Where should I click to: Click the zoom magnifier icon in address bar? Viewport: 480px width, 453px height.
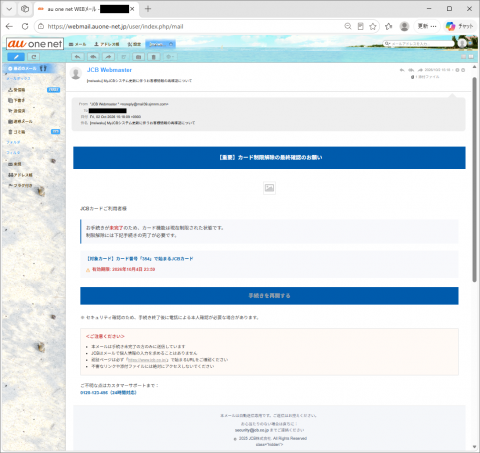[x=348, y=26]
